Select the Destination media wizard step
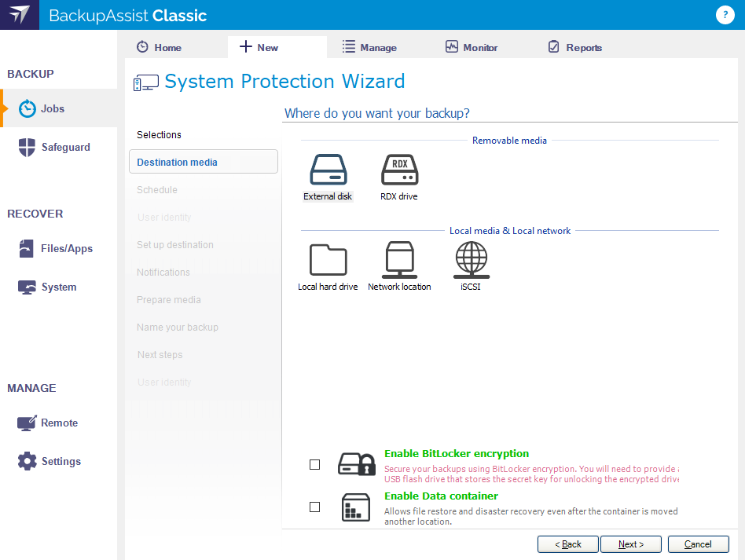 (x=204, y=162)
